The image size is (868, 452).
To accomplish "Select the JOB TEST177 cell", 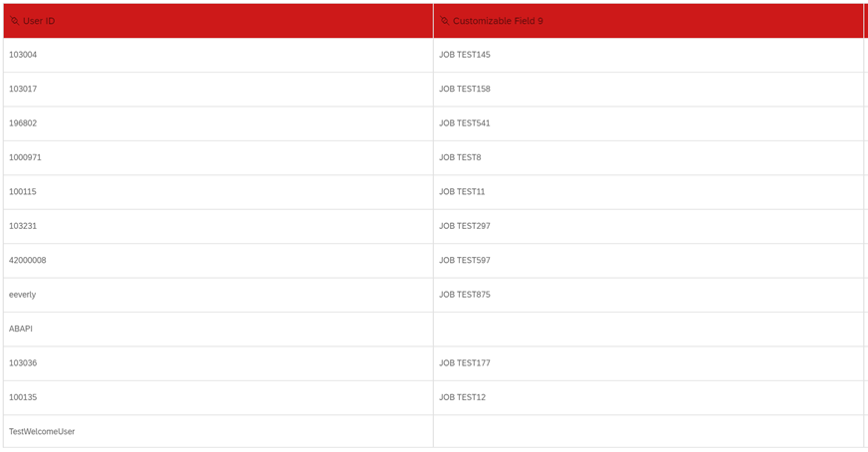I will pos(648,363).
